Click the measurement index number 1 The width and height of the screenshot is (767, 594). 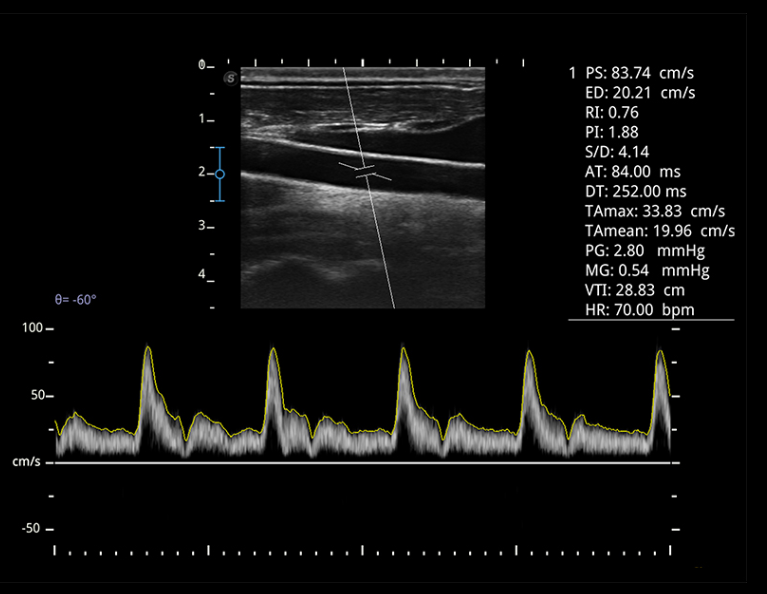(x=572, y=73)
